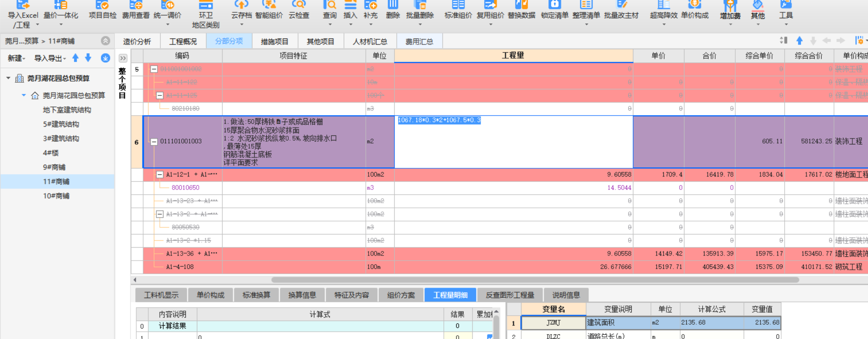Open the 标准换算 bottom tab
This screenshot has height=339, width=868.
[x=256, y=295]
